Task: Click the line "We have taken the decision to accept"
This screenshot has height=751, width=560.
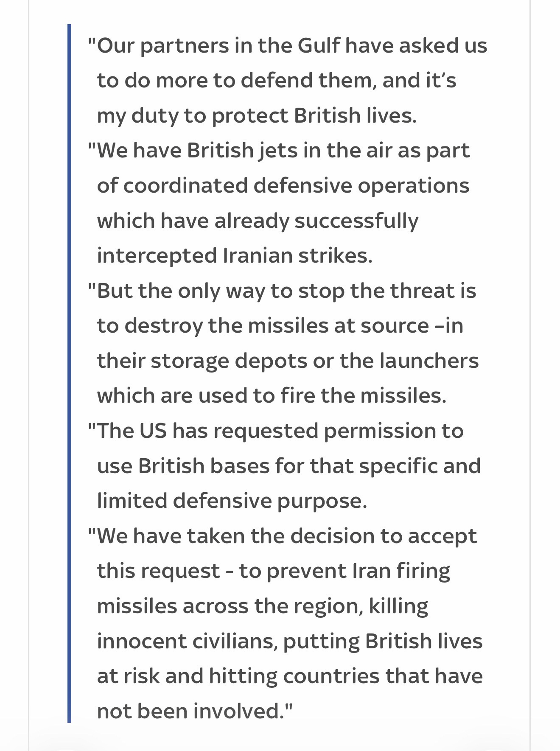Action: coord(283,535)
